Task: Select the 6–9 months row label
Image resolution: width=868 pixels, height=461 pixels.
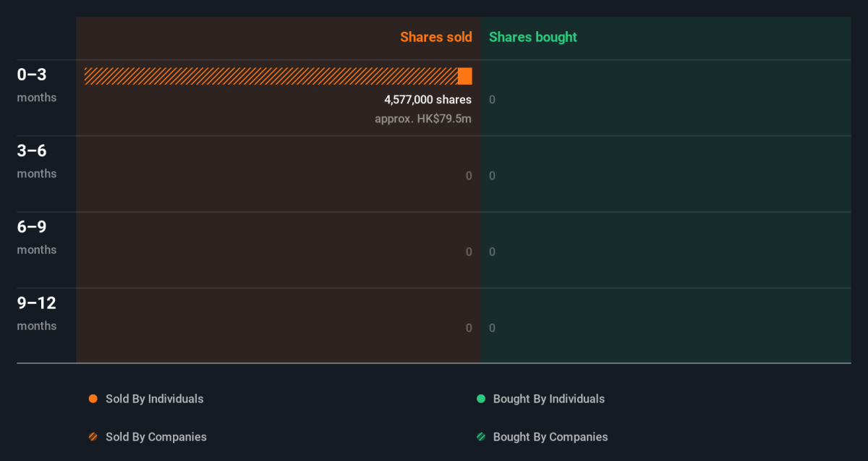Action: click(37, 237)
